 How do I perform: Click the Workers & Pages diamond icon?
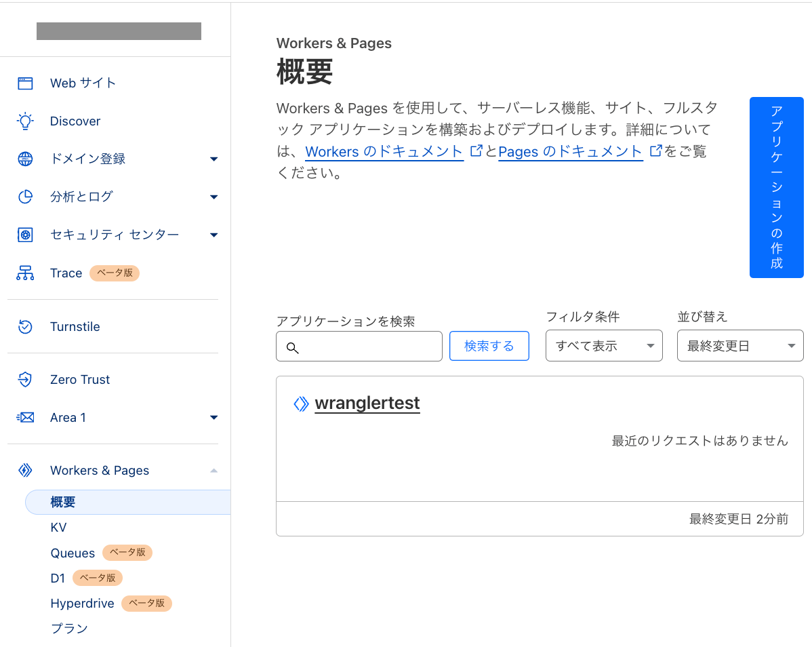click(x=25, y=471)
